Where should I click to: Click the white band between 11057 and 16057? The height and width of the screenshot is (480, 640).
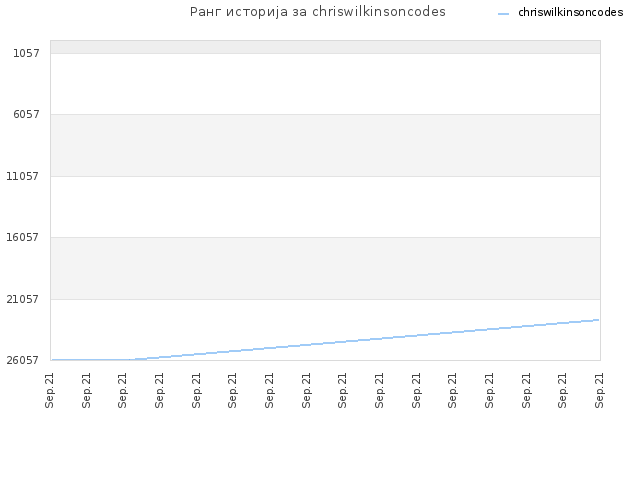pos(325,207)
